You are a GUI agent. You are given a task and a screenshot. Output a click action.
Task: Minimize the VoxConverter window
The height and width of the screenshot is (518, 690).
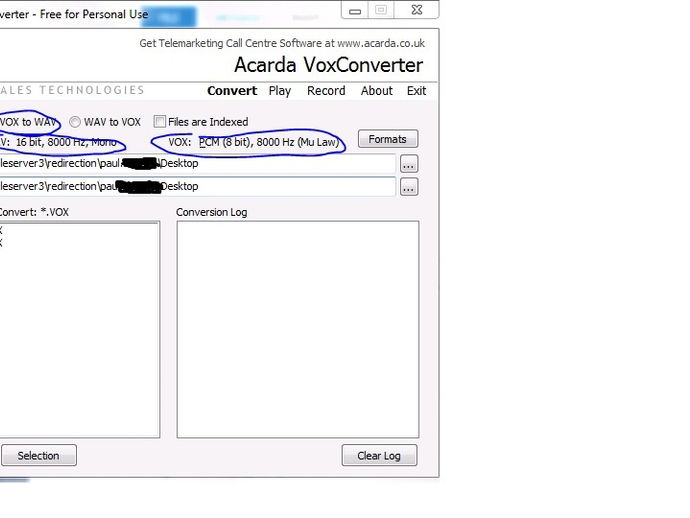pos(355,11)
